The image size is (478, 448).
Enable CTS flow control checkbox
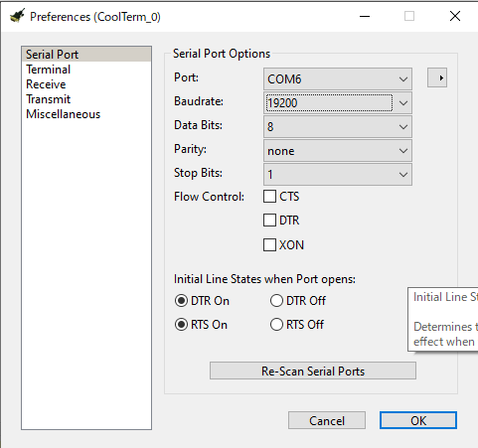pyautogui.click(x=269, y=196)
